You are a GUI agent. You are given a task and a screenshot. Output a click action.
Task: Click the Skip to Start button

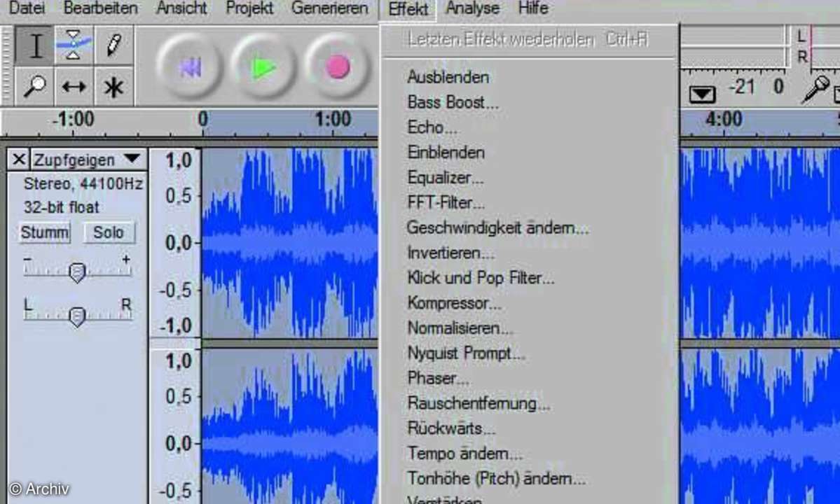pos(189,67)
